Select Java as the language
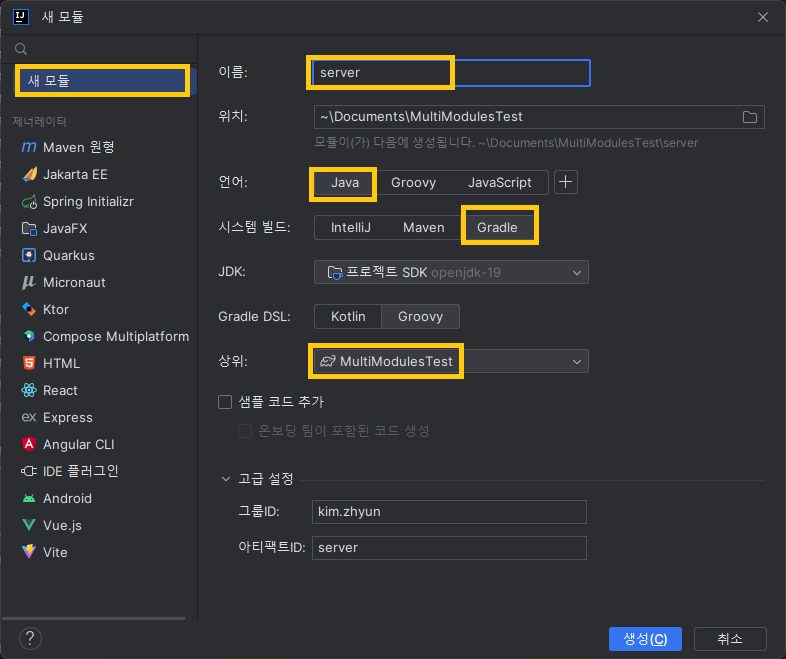 [x=345, y=182]
